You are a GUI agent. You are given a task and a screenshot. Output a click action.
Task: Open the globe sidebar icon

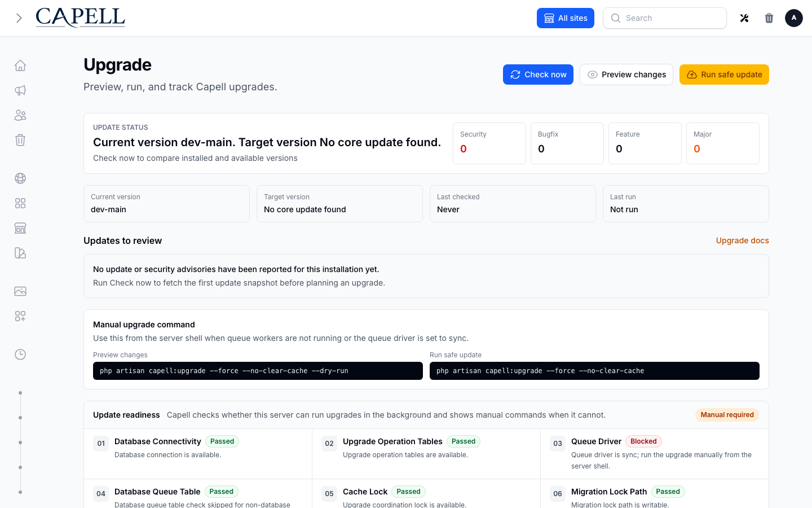point(20,178)
